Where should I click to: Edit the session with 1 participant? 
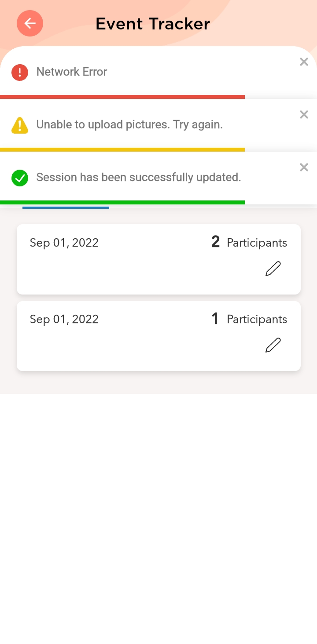[x=273, y=345]
